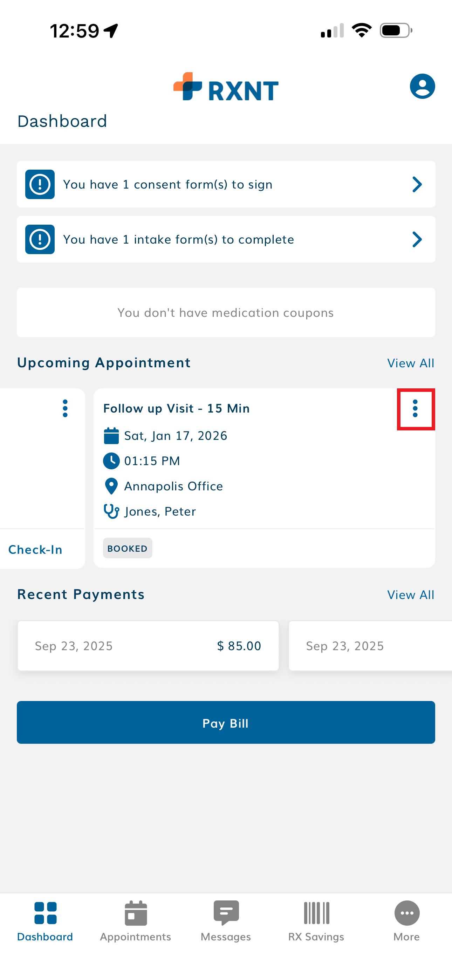View all recent payments
The width and height of the screenshot is (452, 980).
coord(410,595)
